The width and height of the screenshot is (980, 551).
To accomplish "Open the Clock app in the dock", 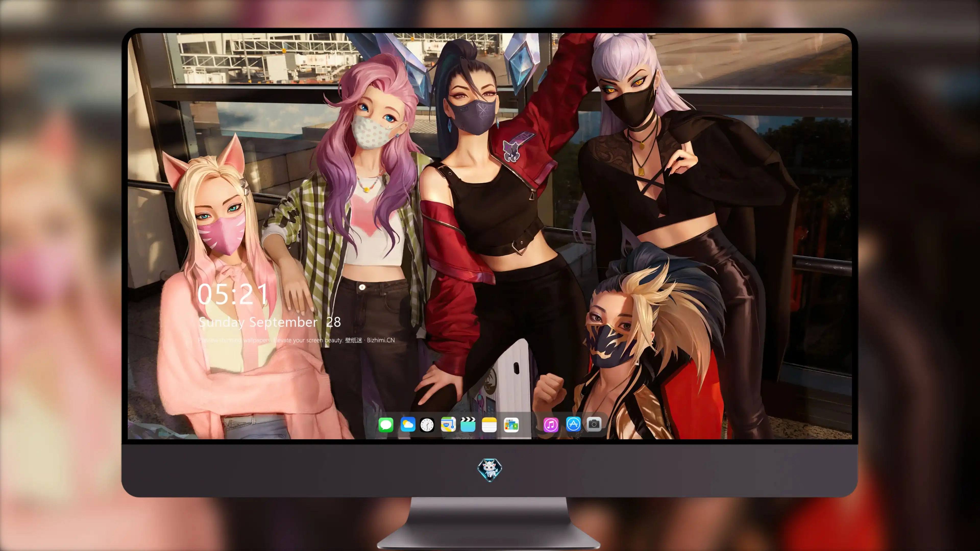I will pos(427,425).
